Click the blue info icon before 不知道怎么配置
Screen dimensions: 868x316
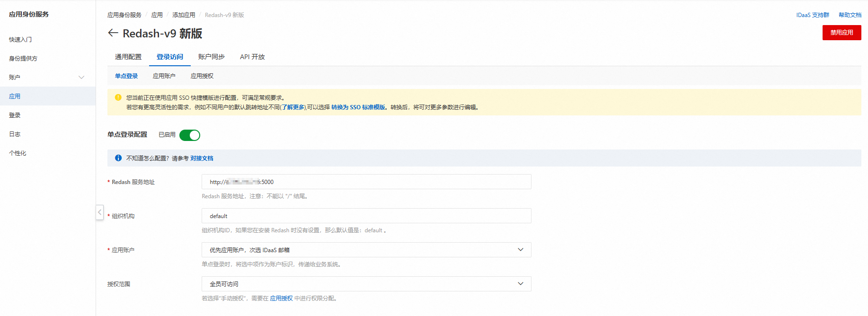(x=118, y=158)
